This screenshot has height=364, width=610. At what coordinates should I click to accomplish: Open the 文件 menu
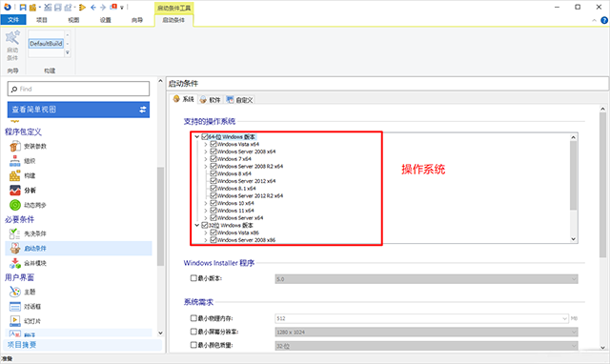coord(13,20)
